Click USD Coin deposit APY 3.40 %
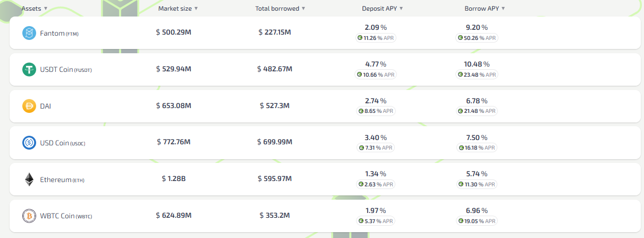The width and height of the screenshot is (644, 238). pos(376,137)
